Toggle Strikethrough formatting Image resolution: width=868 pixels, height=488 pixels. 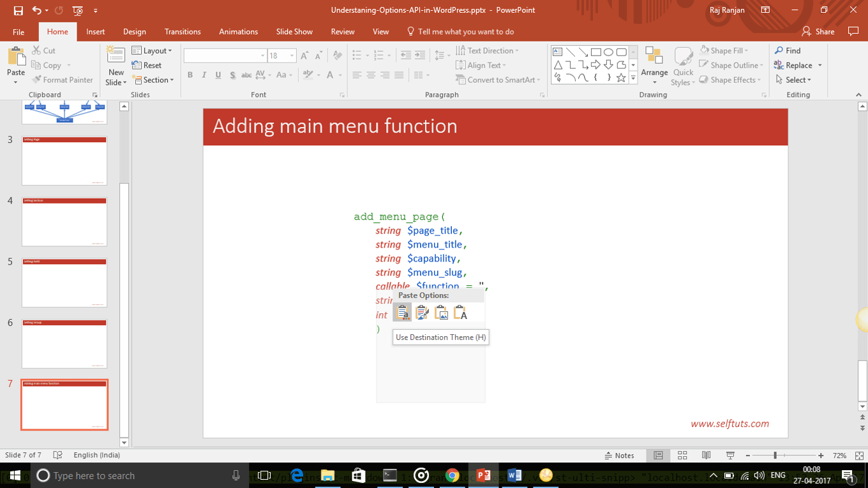tap(246, 75)
